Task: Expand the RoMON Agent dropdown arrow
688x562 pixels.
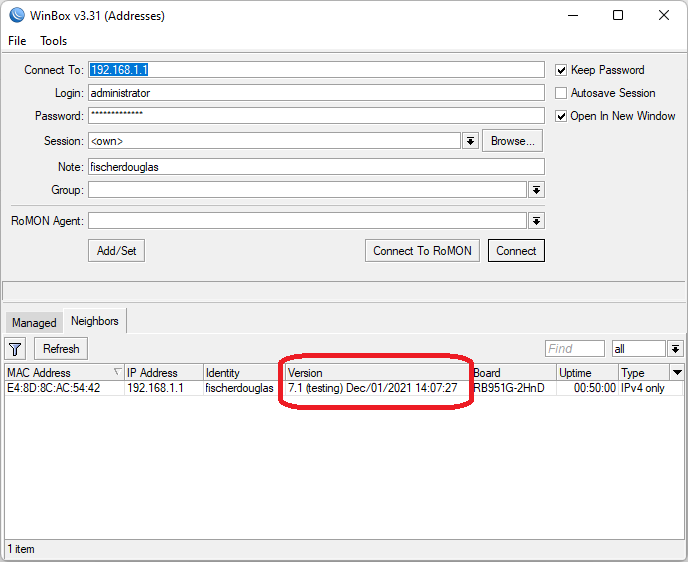Action: 536,221
